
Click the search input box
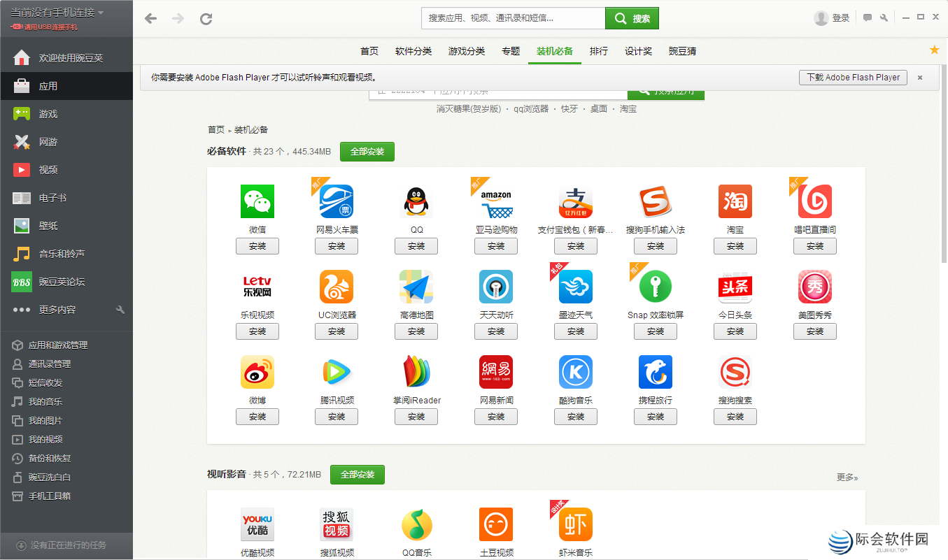click(511, 17)
